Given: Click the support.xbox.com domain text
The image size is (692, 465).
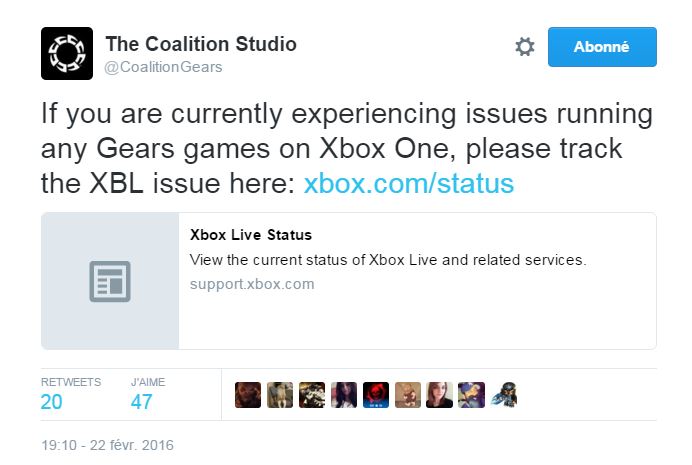Looking at the screenshot, I should pos(252,284).
